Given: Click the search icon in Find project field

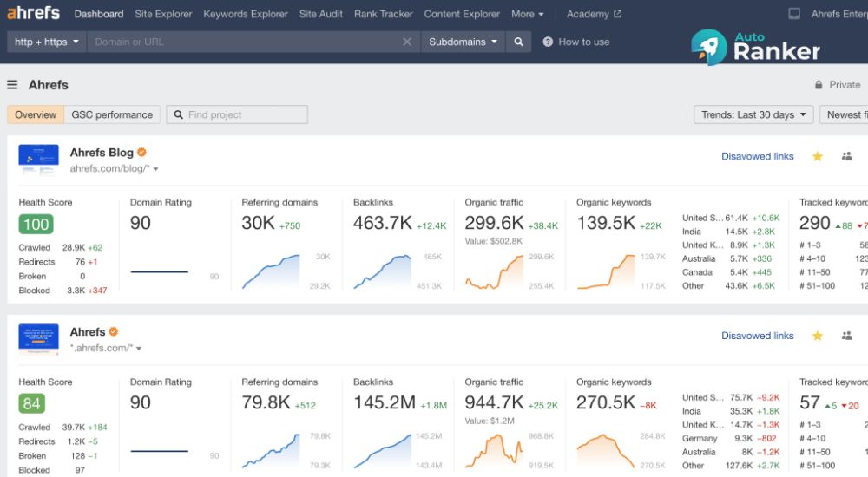Looking at the screenshot, I should 178,114.
